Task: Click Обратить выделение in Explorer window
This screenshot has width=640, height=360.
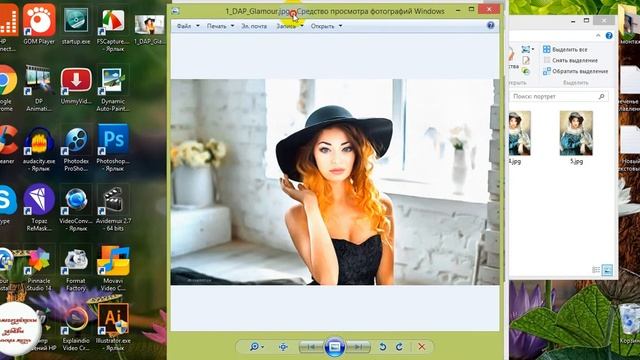Action: (x=575, y=71)
